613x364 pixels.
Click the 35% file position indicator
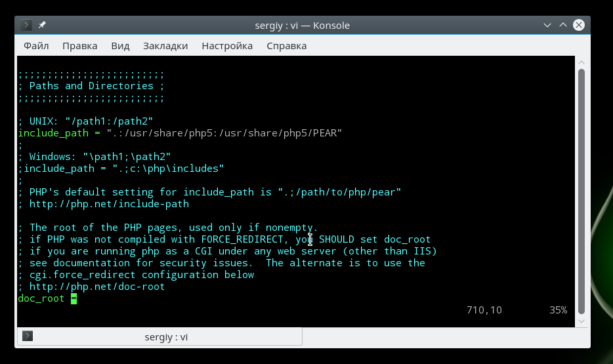[559, 310]
